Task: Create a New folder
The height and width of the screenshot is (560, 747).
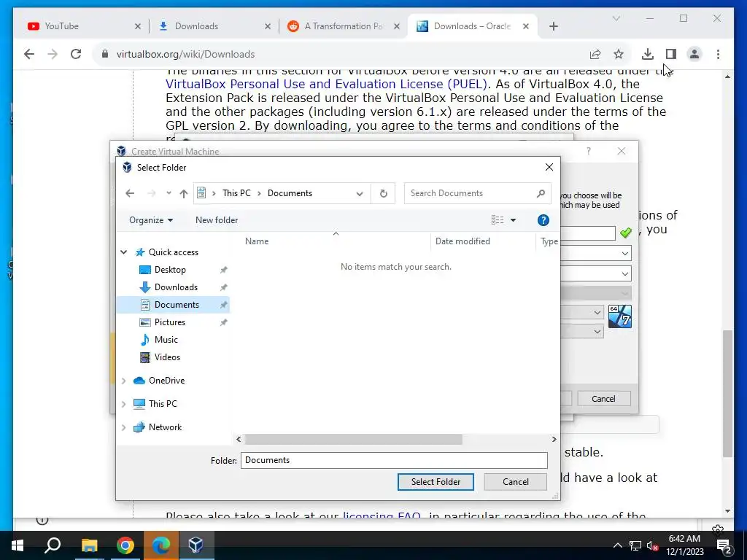Action: pos(216,220)
